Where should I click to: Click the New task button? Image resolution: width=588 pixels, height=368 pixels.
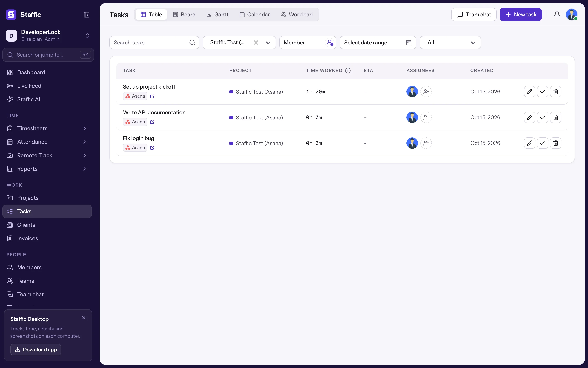pyautogui.click(x=521, y=15)
